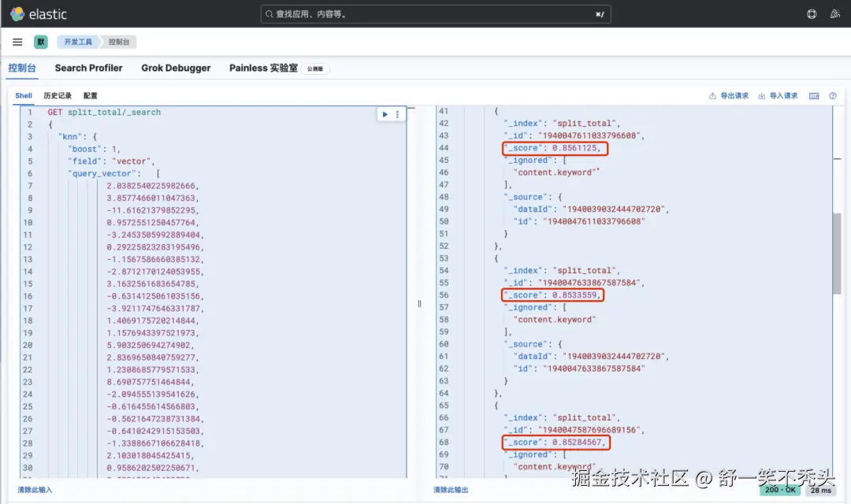Click line number 41 in the output gutter
The height and width of the screenshot is (504, 851).
coord(444,111)
